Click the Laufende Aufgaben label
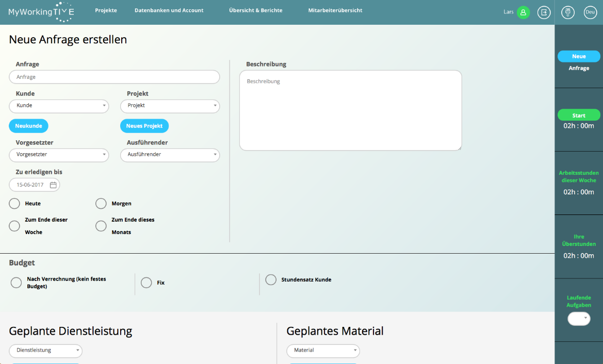The image size is (603, 364). [x=579, y=301]
